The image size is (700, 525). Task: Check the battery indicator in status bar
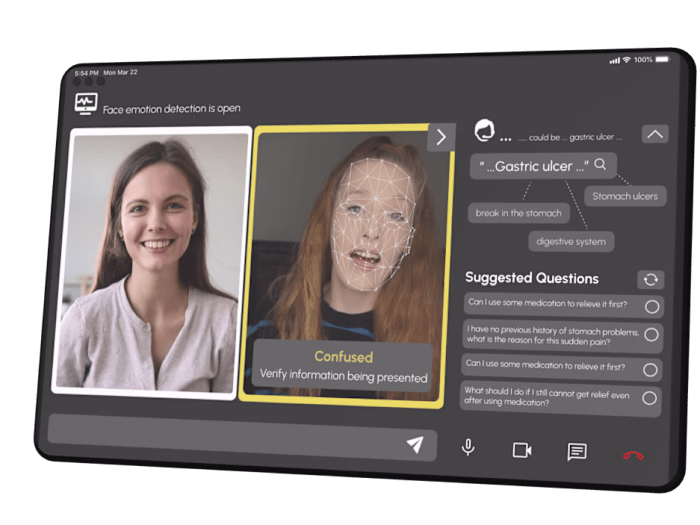click(662, 59)
